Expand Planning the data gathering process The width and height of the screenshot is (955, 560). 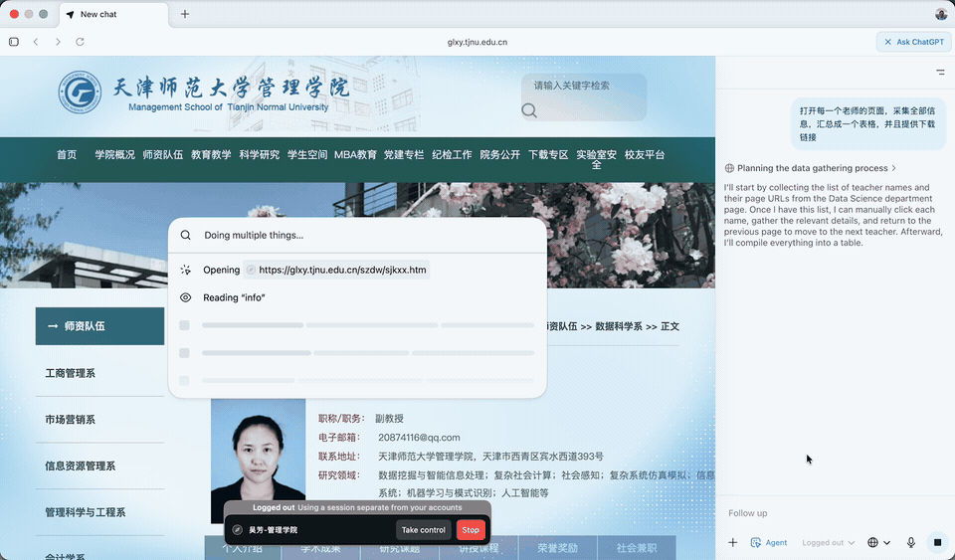812,168
